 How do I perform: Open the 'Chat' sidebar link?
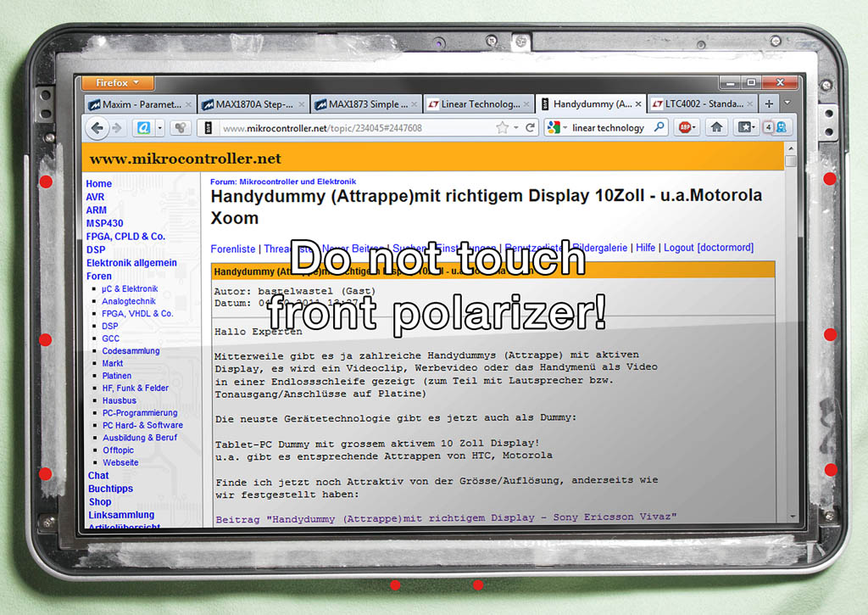pyautogui.click(x=98, y=475)
